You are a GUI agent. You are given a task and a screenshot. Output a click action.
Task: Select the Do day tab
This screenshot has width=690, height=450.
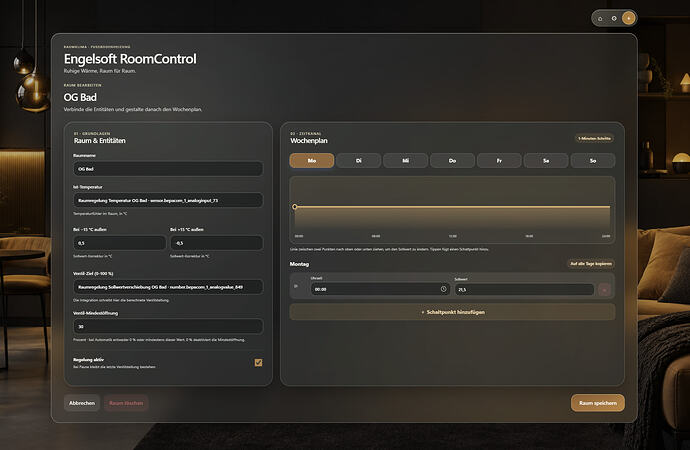click(x=452, y=161)
